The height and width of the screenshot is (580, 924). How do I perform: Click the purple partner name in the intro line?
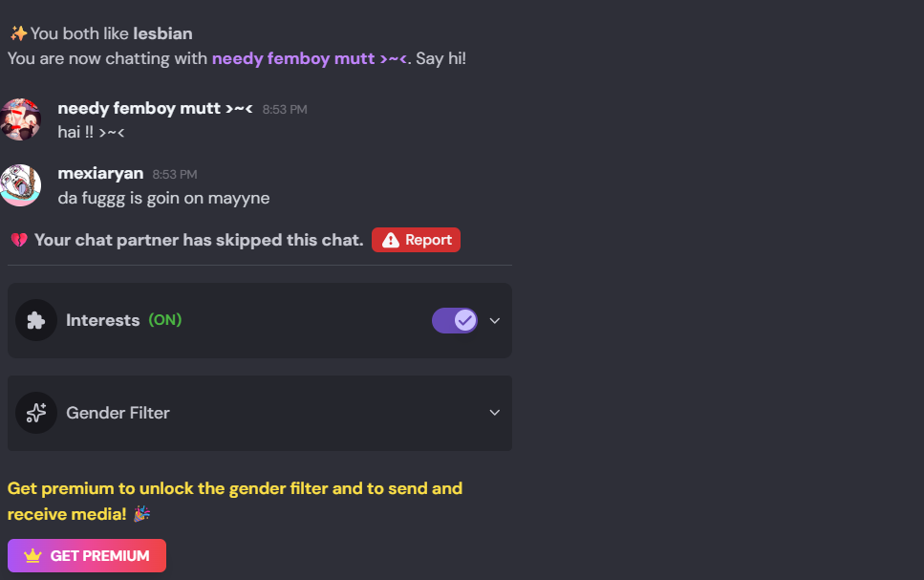point(309,58)
